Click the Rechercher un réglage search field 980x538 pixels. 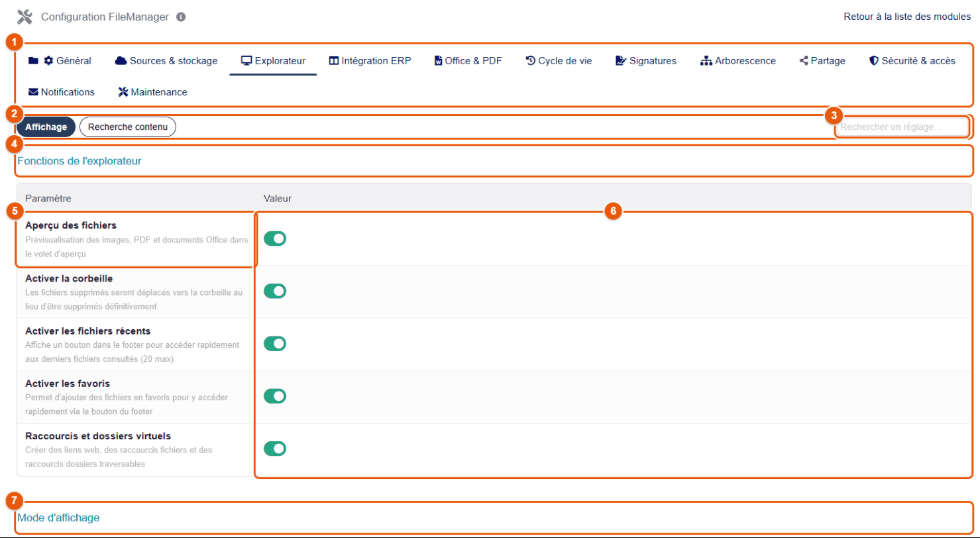tap(902, 127)
